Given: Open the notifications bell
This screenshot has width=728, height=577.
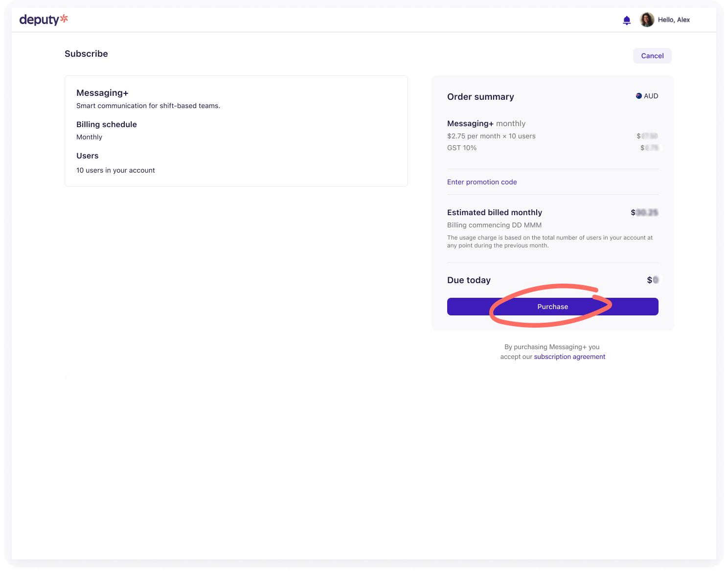Looking at the screenshot, I should coord(627,20).
